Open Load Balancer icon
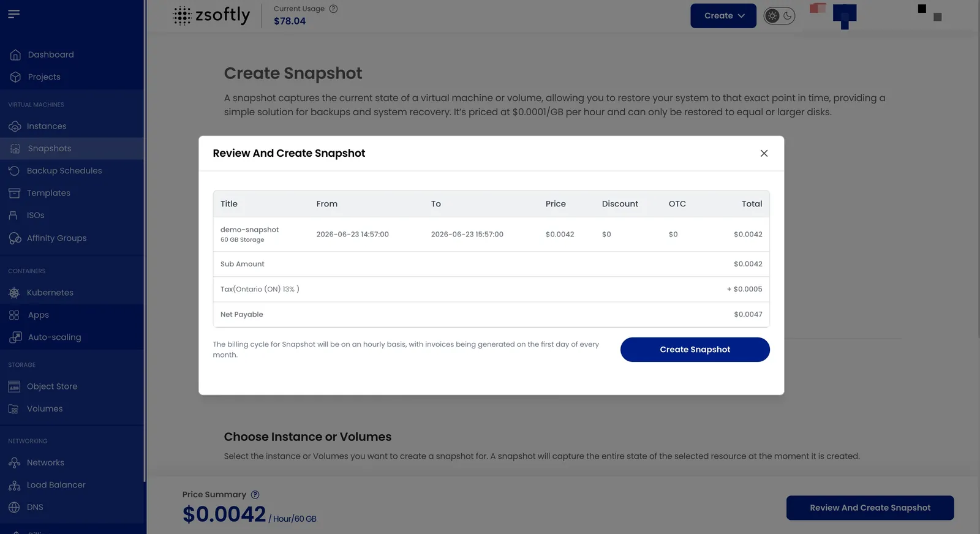 click(14, 485)
